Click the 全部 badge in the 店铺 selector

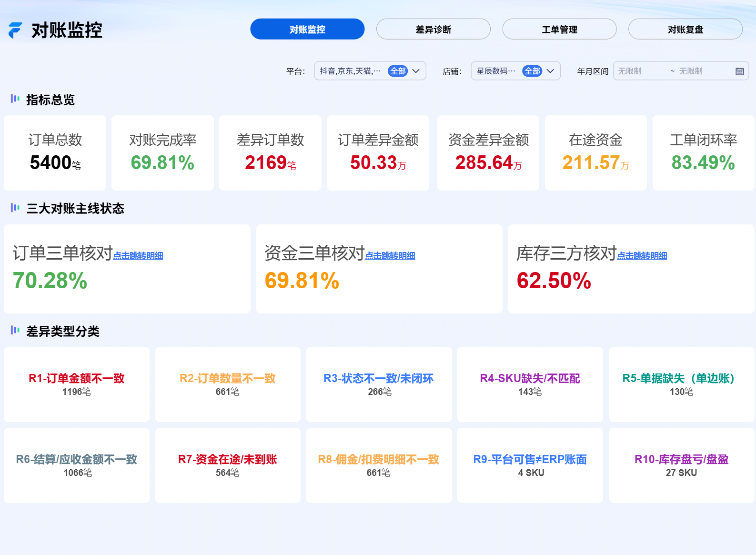click(x=532, y=71)
